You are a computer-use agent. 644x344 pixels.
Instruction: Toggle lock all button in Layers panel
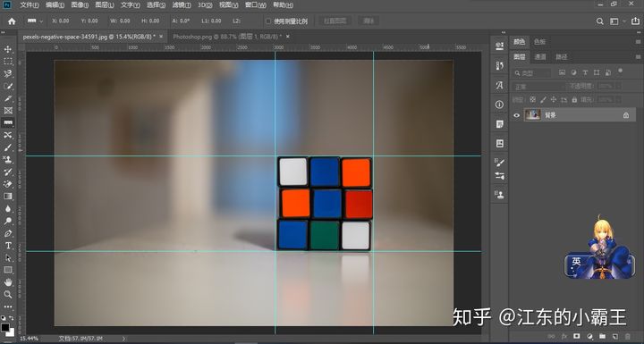[574, 99]
